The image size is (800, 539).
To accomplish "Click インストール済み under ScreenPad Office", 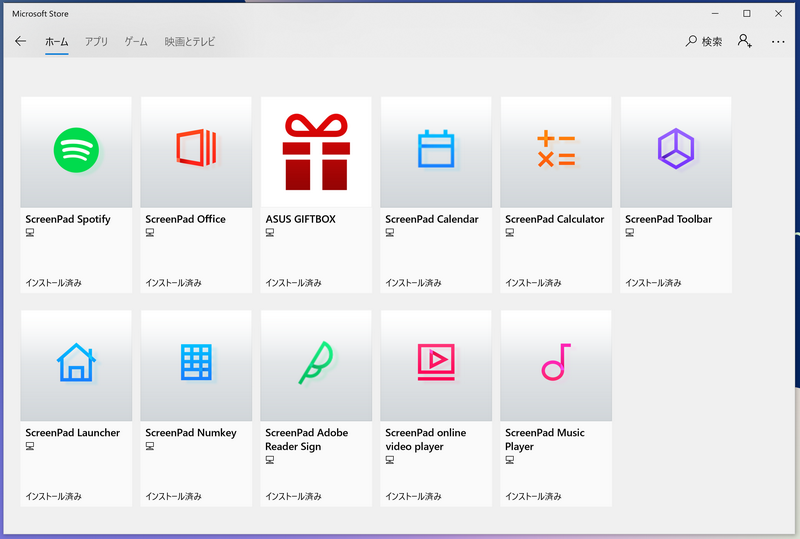I will tap(173, 283).
